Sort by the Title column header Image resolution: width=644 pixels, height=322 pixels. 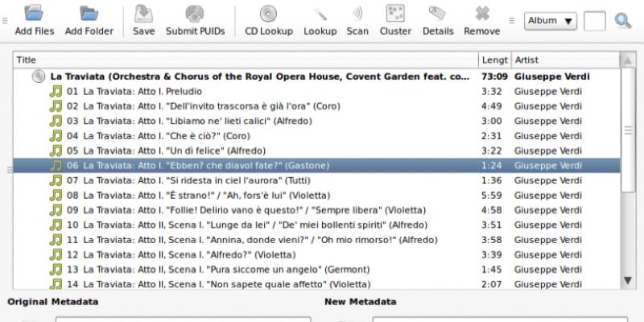[242, 60]
